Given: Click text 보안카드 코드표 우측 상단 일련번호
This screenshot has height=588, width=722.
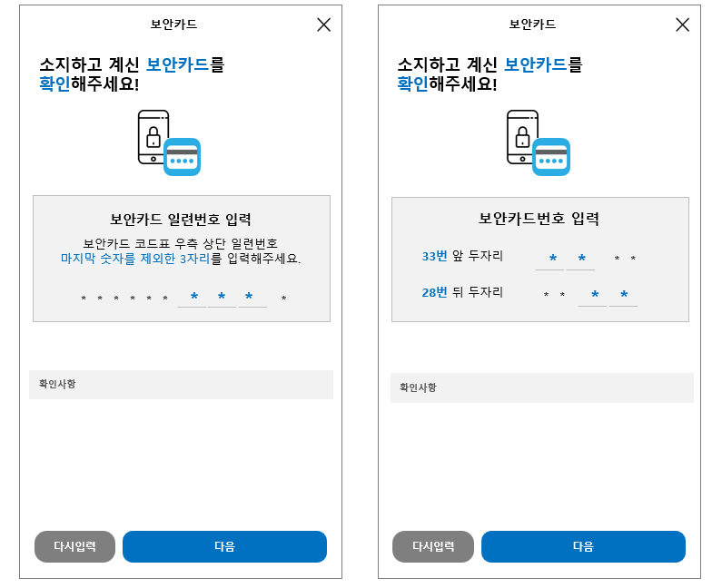Looking at the screenshot, I should click(181, 243).
